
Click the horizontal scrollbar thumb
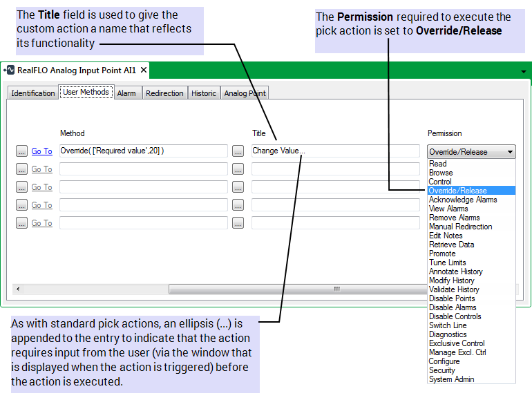pyautogui.click(x=298, y=289)
